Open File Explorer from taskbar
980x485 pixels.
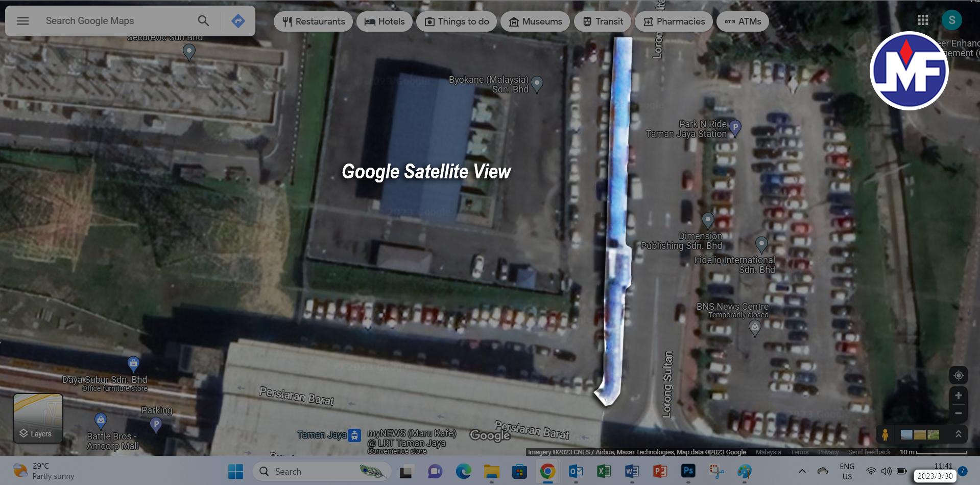(491, 471)
